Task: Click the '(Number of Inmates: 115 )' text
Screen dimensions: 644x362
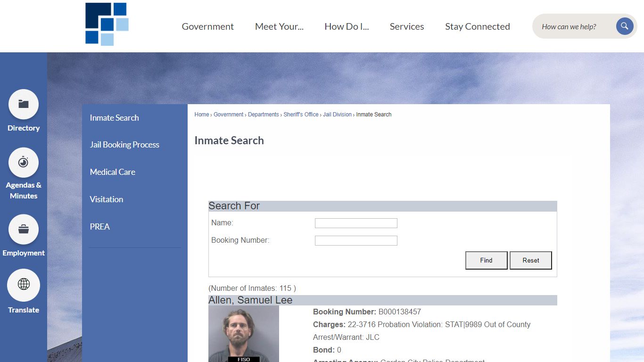Action: coord(252,288)
